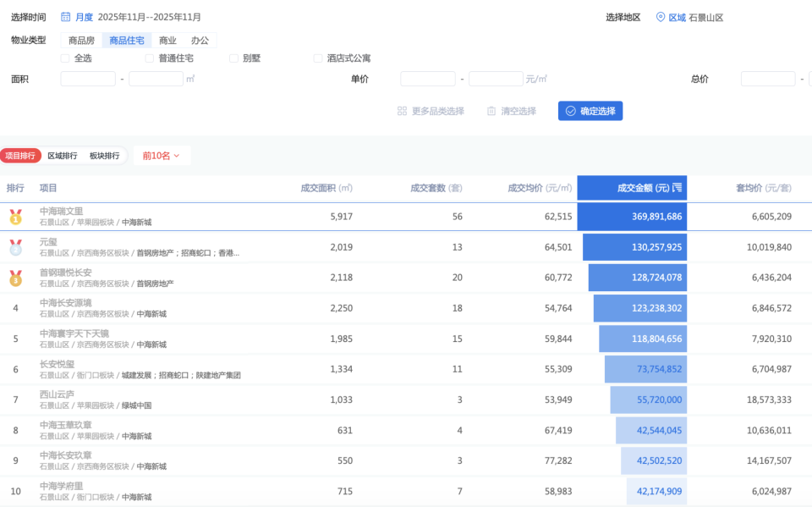
Task: Check the 酒店式公寓 checkbox
Action: [318, 58]
